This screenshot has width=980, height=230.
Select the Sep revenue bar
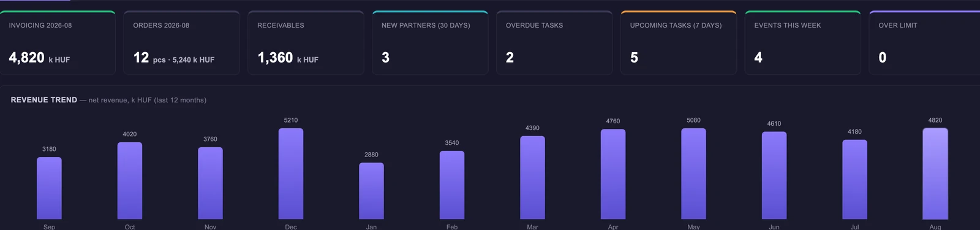tap(49, 188)
